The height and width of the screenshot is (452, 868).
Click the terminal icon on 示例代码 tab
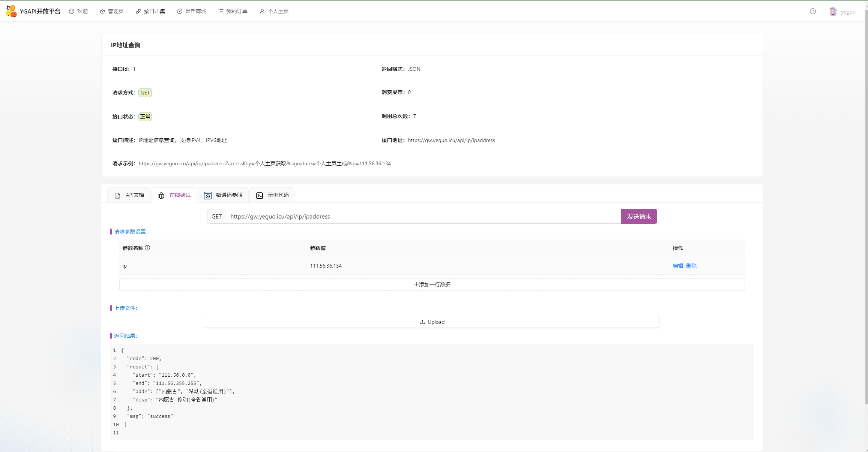[260, 195]
